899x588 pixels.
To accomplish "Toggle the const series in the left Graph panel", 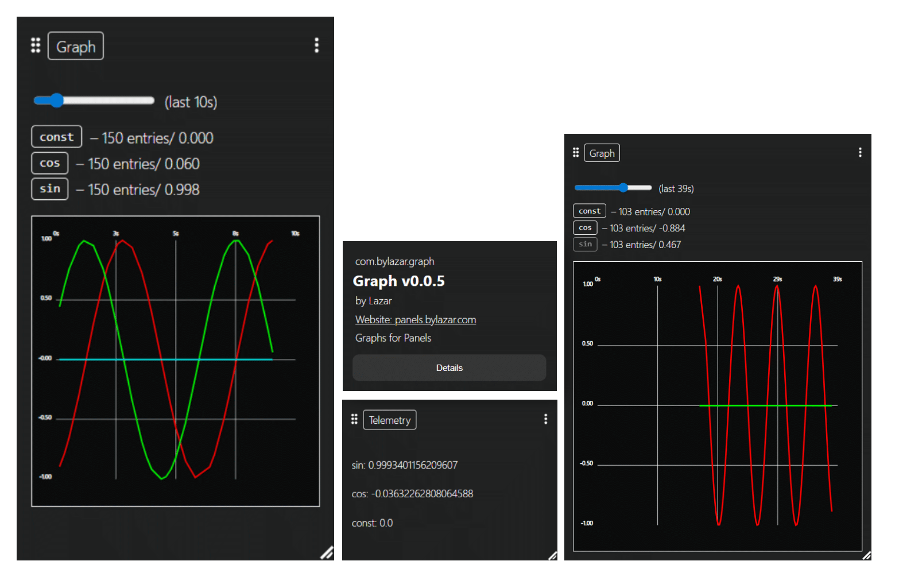I will click(57, 137).
